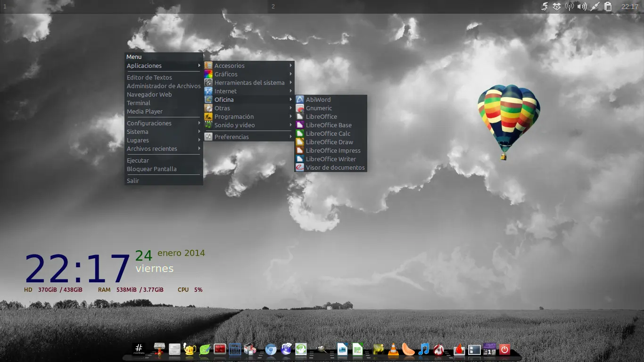Expand the Lugares submenu
The image size is (644, 362).
coord(164,140)
